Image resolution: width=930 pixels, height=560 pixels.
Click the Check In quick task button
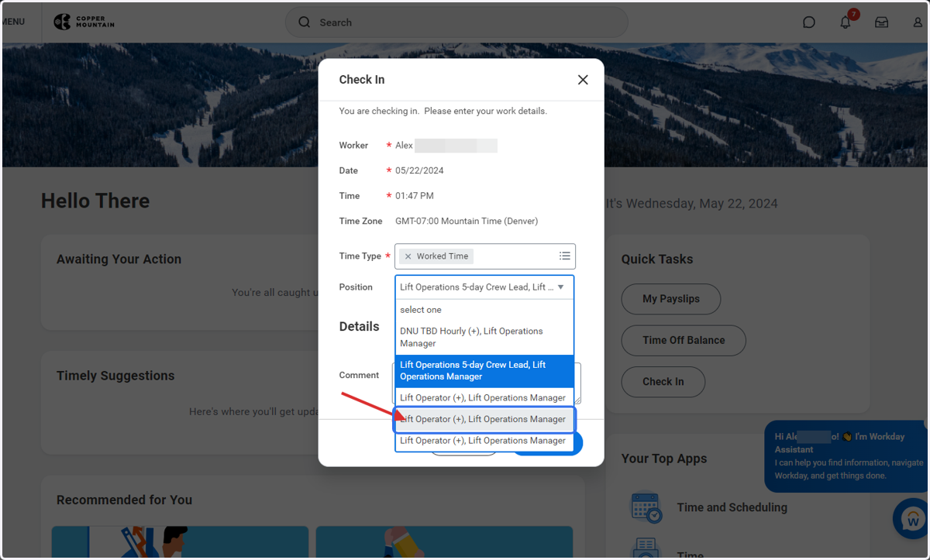pos(663,382)
